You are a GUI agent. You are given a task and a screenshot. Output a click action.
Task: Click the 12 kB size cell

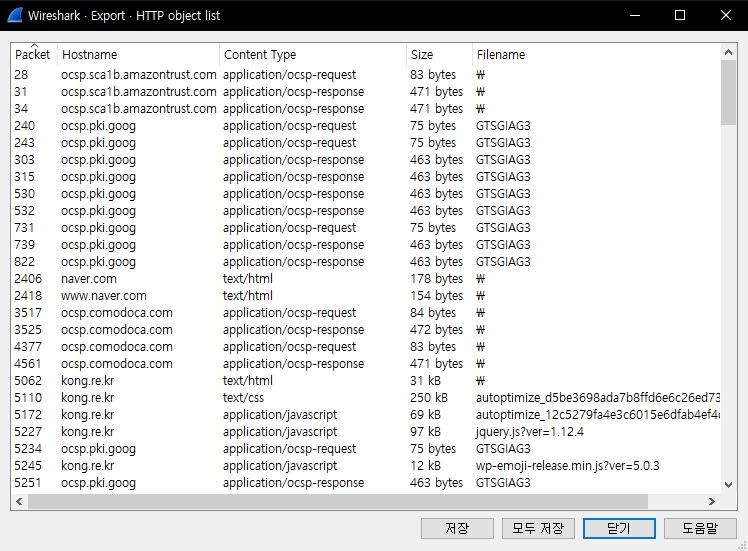pyautogui.click(x=426, y=466)
